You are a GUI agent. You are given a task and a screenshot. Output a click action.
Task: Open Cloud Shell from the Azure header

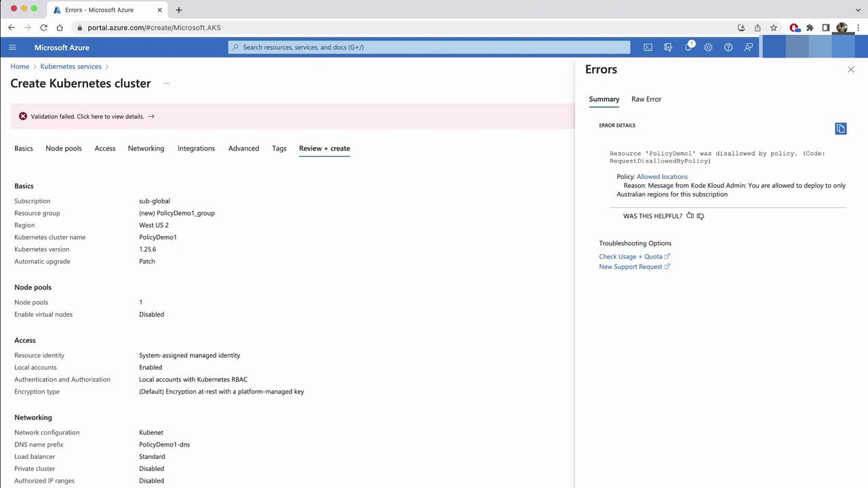click(x=648, y=47)
